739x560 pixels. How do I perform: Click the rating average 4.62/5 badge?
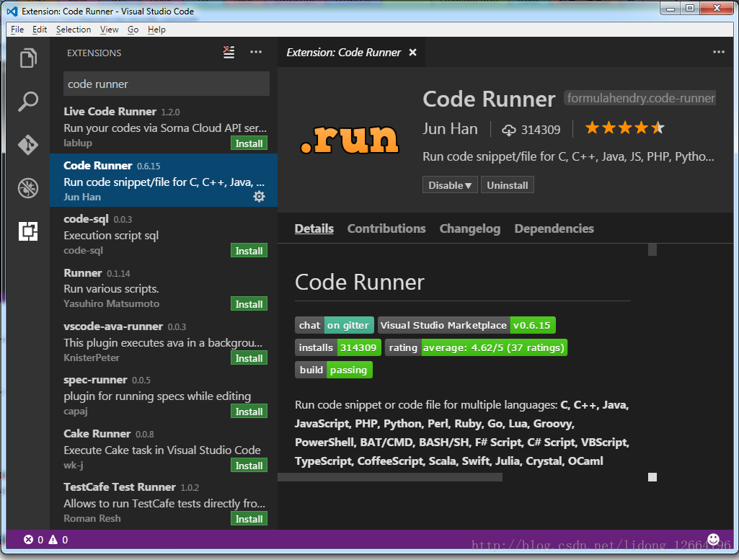click(476, 347)
